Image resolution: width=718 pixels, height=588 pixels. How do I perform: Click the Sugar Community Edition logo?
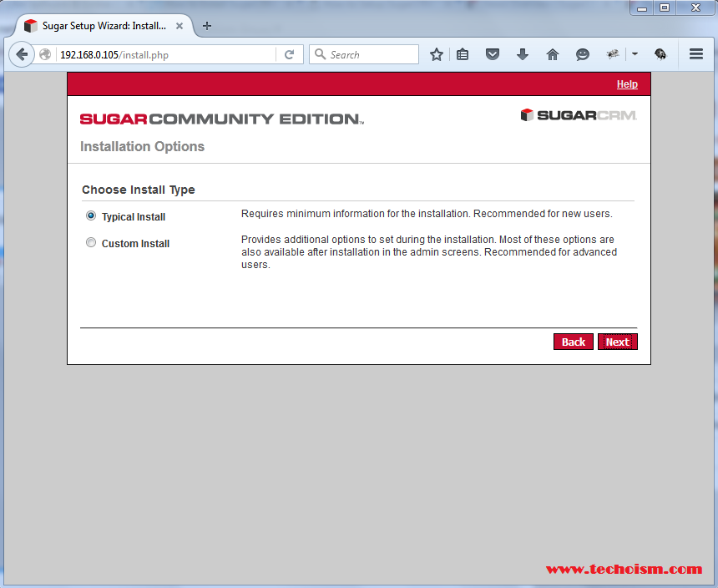coord(222,119)
